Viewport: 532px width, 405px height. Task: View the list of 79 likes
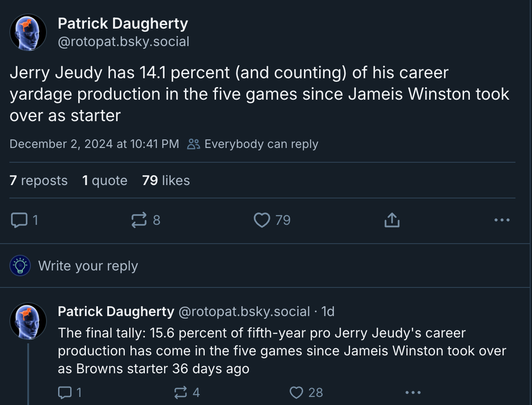click(x=166, y=181)
